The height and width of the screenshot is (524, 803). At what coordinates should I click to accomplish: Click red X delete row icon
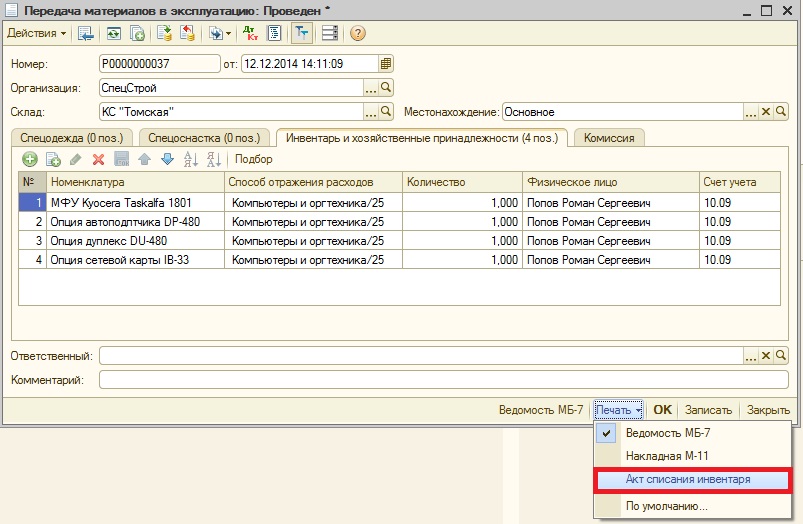coord(98,159)
